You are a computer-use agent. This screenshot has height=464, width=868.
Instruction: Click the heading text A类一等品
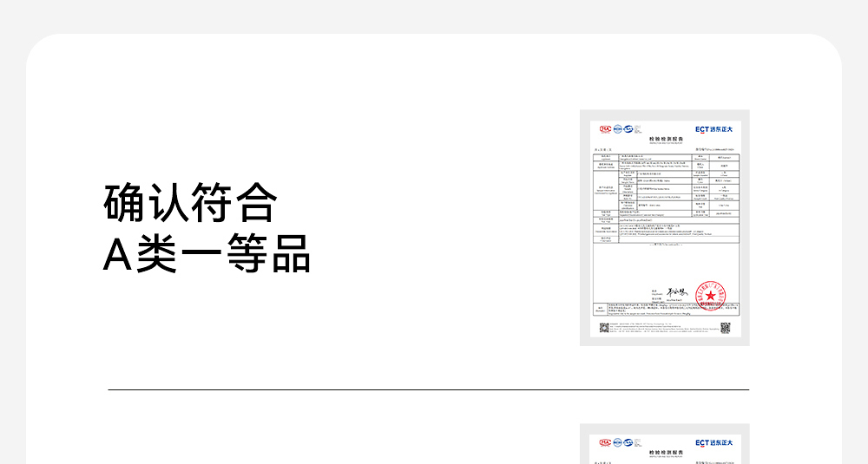click(207, 252)
